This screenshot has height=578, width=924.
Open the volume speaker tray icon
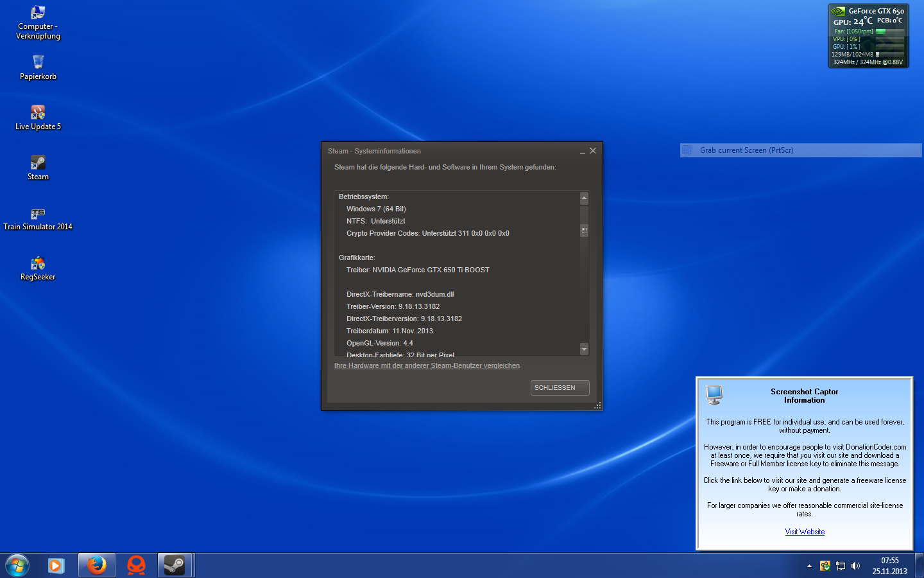point(855,566)
